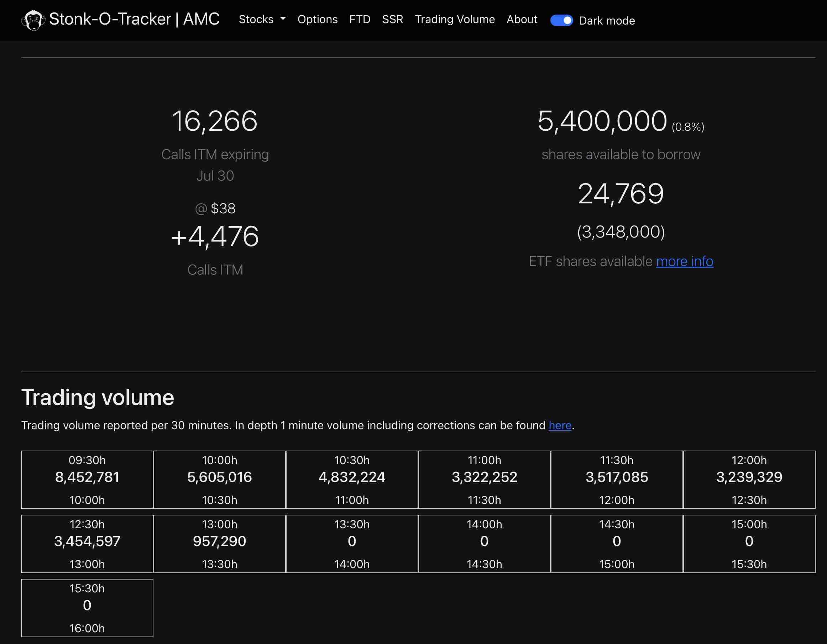Viewport: 827px width, 644px height.
Task: Follow the 'here' link for 1-minute volume
Action: [x=560, y=425]
